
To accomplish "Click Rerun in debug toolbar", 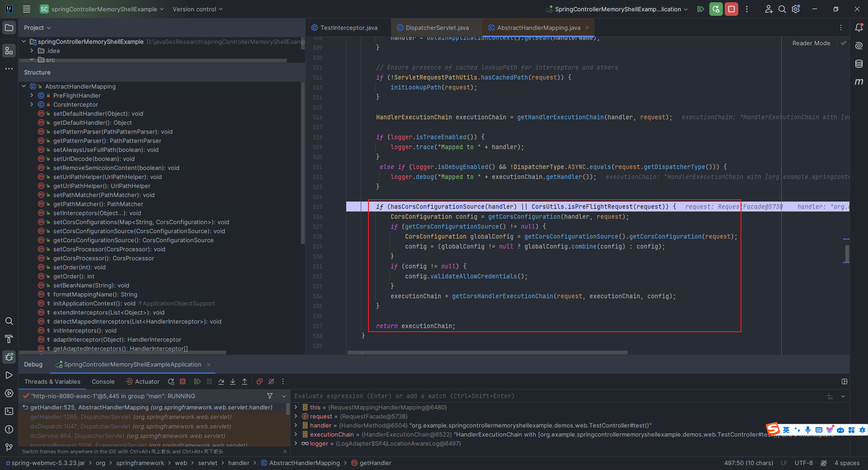I will coord(171,382).
